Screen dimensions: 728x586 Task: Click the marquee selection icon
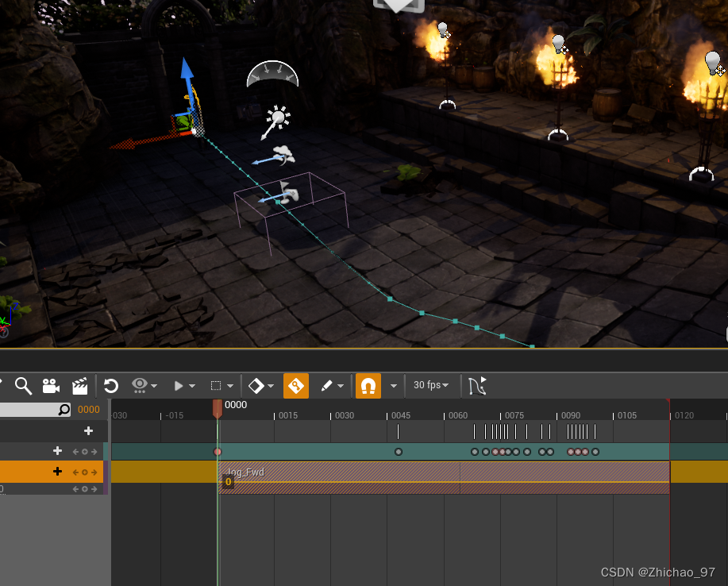point(214,385)
